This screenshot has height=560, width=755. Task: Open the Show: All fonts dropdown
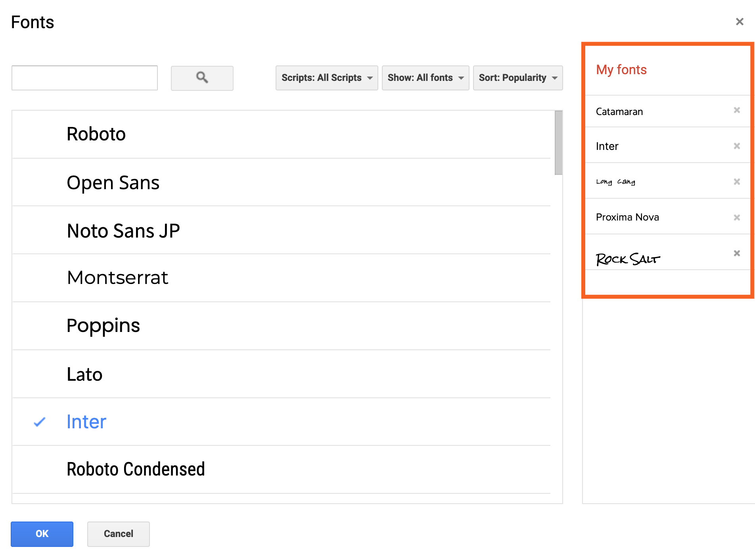pyautogui.click(x=425, y=78)
